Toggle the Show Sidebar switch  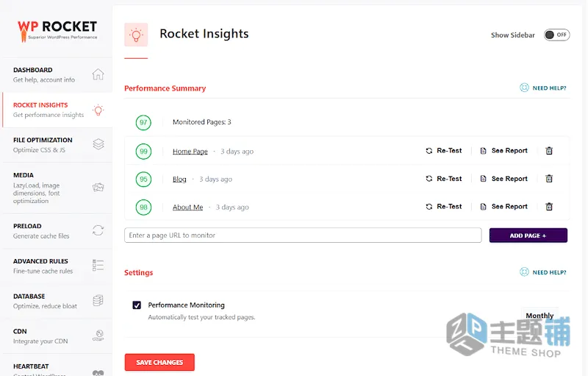(x=557, y=35)
